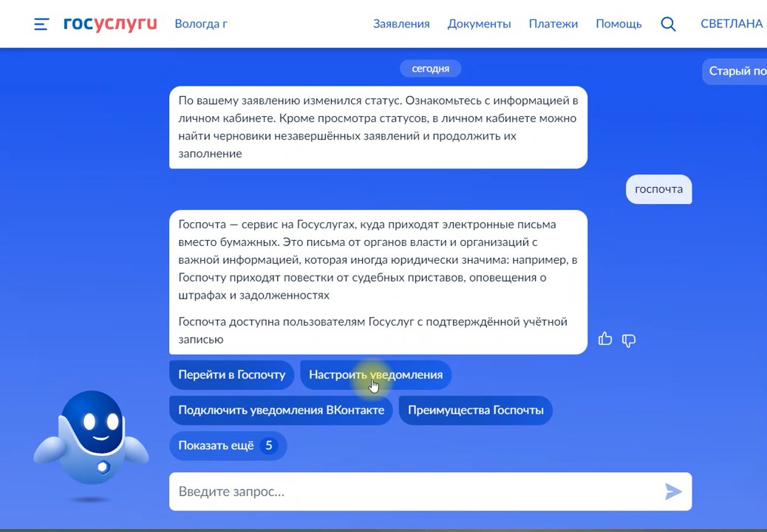
Task: Open the Документы menu
Action: pos(479,24)
